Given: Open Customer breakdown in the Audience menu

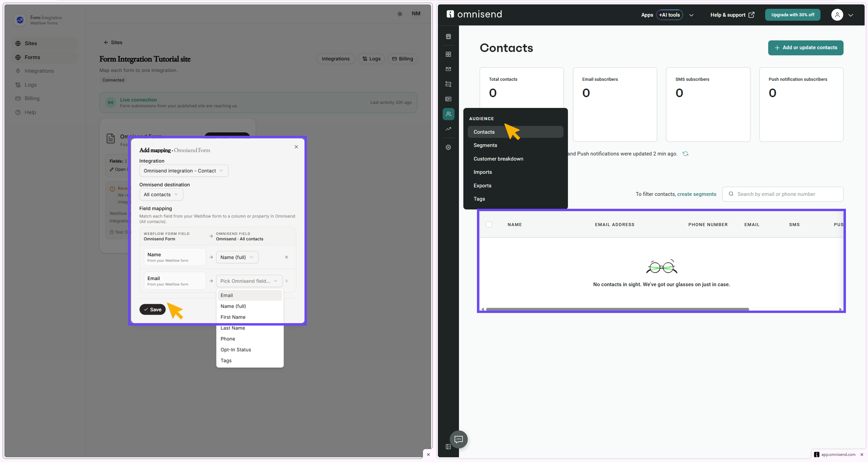Looking at the screenshot, I should tap(515, 159).
